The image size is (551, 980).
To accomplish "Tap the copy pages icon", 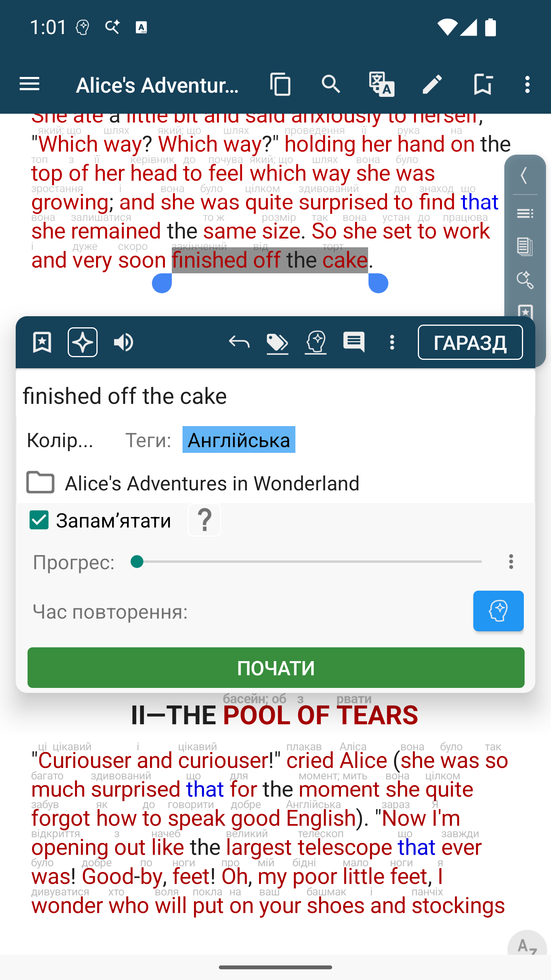I will click(x=280, y=84).
